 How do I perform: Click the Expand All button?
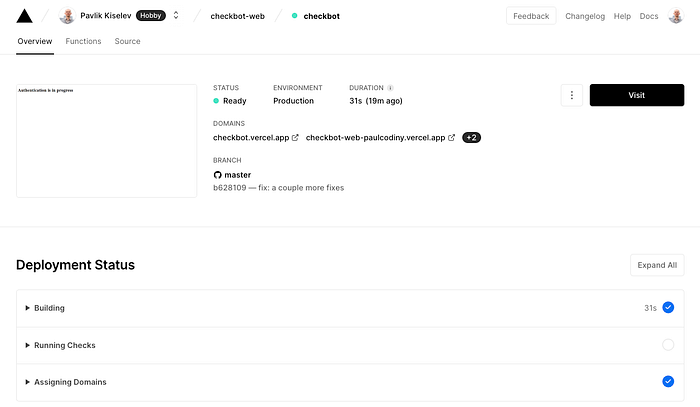[x=657, y=265]
